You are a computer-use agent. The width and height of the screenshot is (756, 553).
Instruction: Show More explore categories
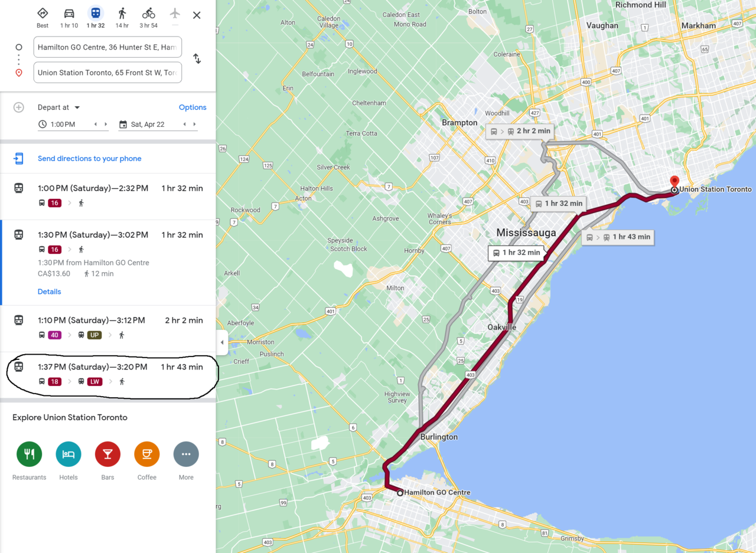186,454
